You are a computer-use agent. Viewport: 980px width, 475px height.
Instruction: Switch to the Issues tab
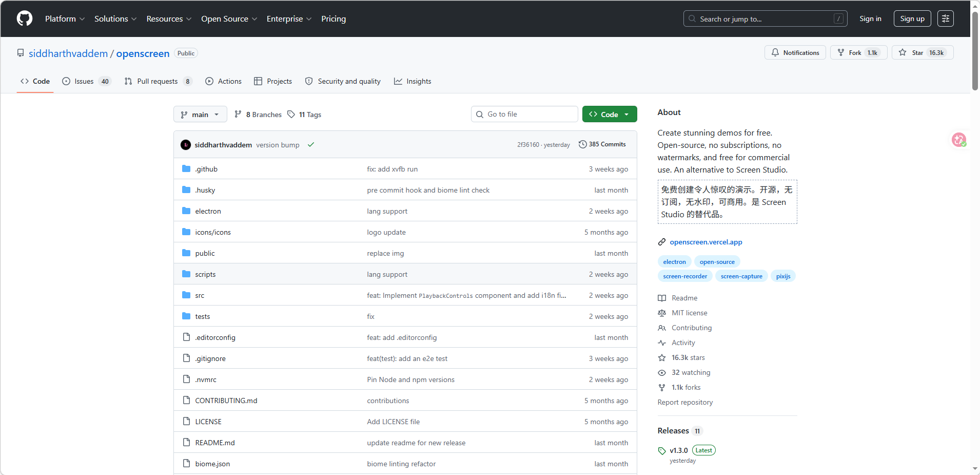tap(86, 81)
